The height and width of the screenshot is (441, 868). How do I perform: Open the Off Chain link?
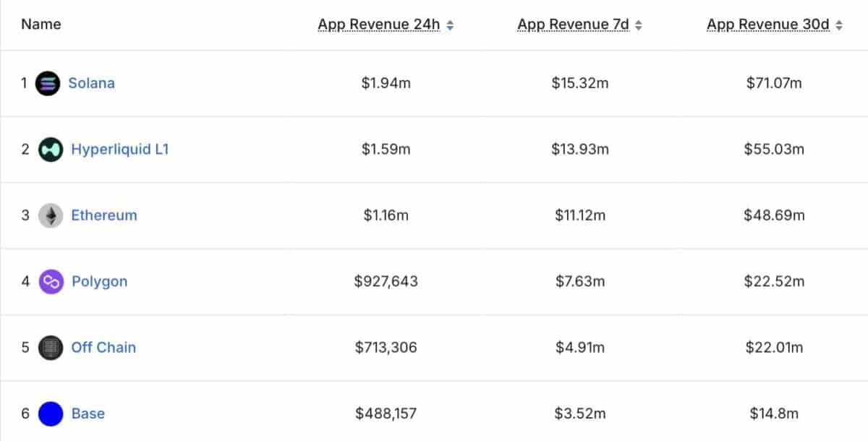coord(103,348)
